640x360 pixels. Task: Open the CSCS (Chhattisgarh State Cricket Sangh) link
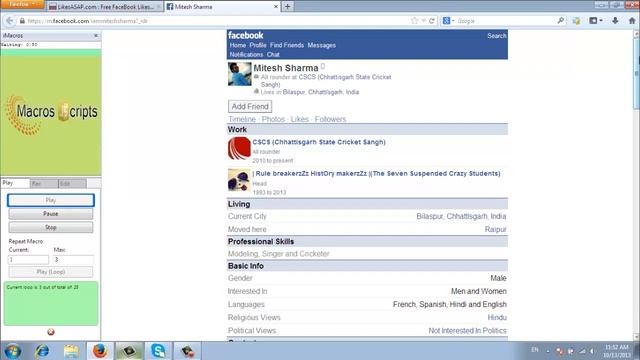319,142
